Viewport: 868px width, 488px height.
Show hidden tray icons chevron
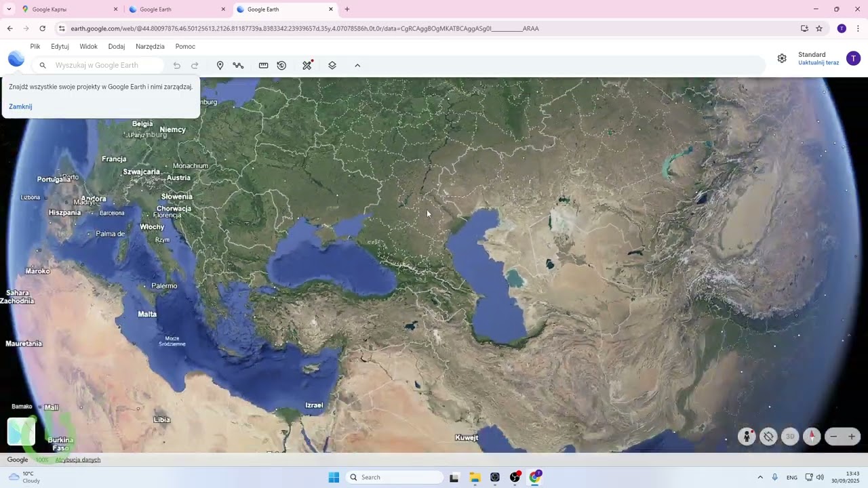coord(760,477)
